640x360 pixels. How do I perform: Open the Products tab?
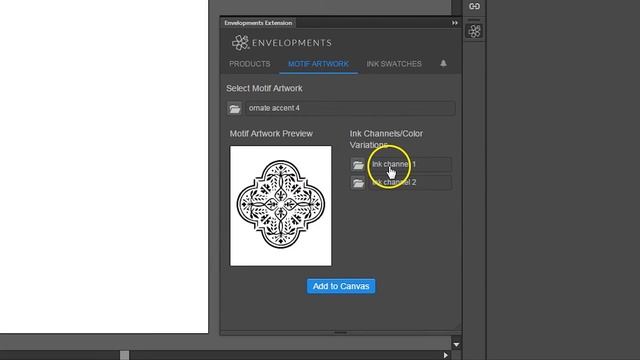[x=249, y=64]
